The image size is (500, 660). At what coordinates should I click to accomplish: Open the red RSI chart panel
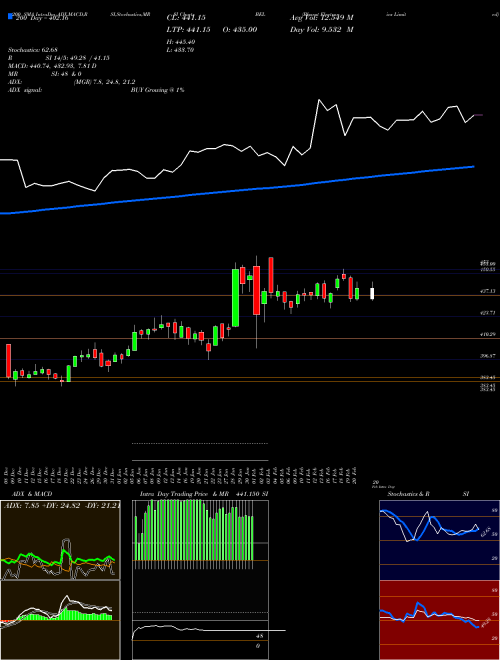[x=439, y=620]
